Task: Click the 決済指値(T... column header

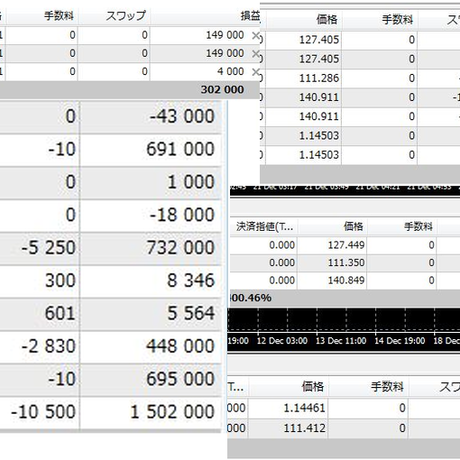Action: tap(264, 227)
